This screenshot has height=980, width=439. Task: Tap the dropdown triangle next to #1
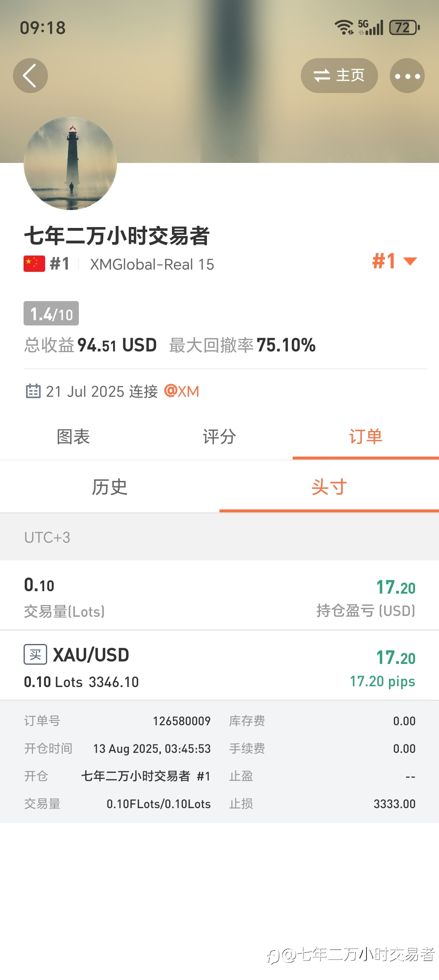point(410,261)
